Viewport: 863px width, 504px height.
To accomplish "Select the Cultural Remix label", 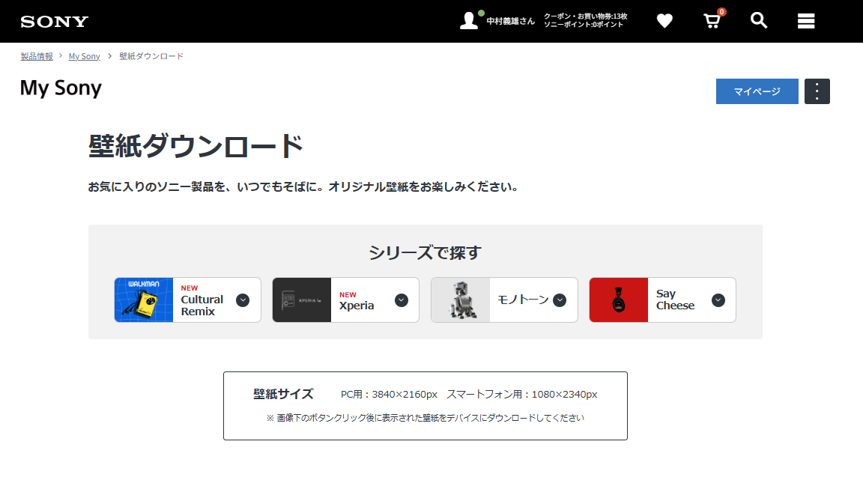I will pyautogui.click(x=202, y=306).
